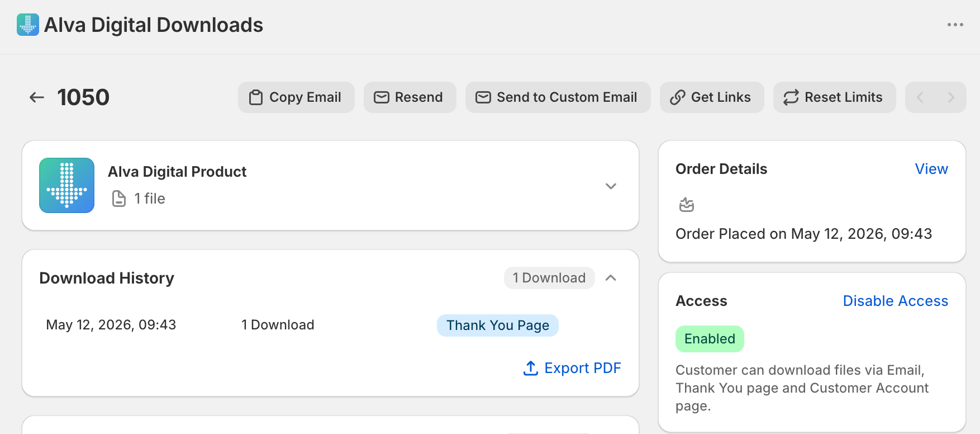Screen dimensions: 980x434
Task: Click the Get Links button
Action: pos(712,97)
